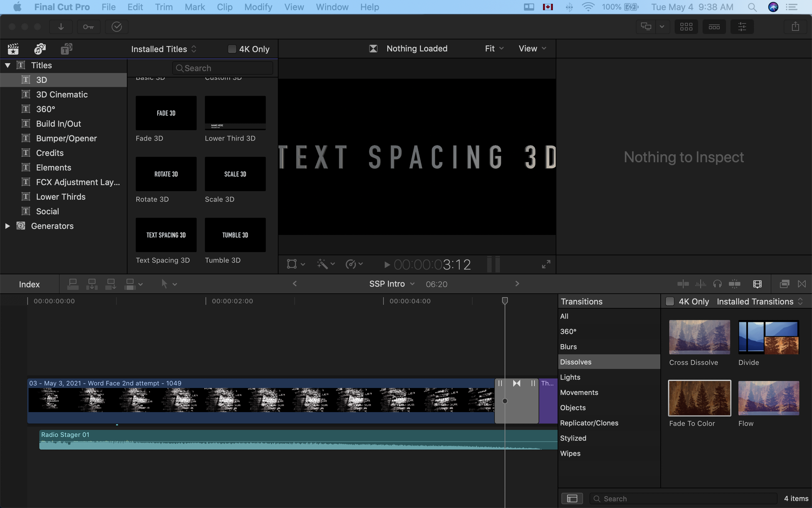Show the Titles and Generators sidebar icon
The height and width of the screenshot is (508, 812).
coord(66,49)
